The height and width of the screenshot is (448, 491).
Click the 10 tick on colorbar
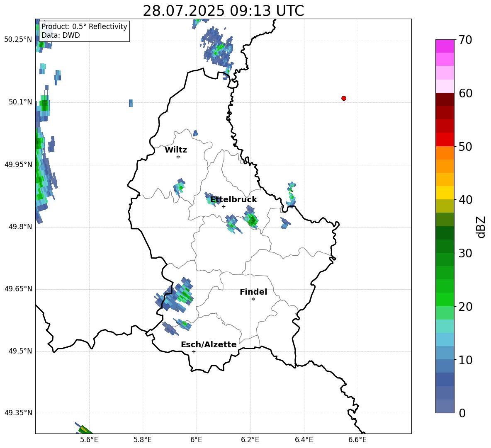pyautogui.click(x=465, y=360)
